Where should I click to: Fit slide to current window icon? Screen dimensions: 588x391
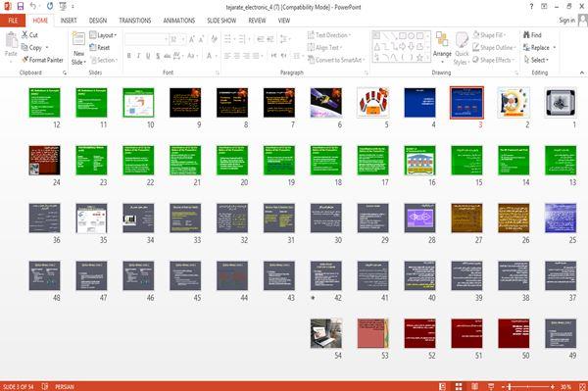point(582,386)
